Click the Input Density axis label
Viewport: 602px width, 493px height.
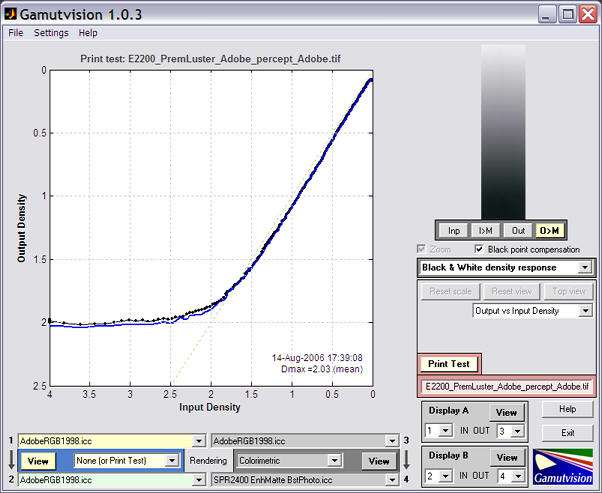(210, 407)
